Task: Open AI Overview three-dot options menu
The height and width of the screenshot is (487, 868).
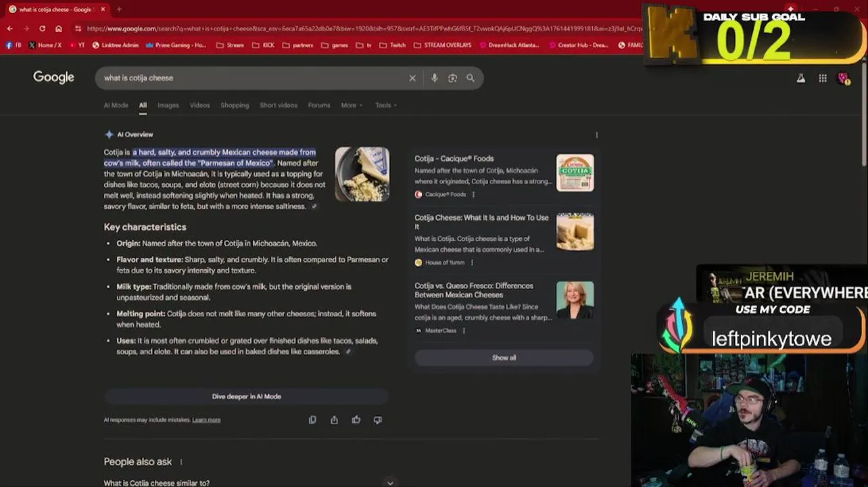Action: tap(596, 135)
